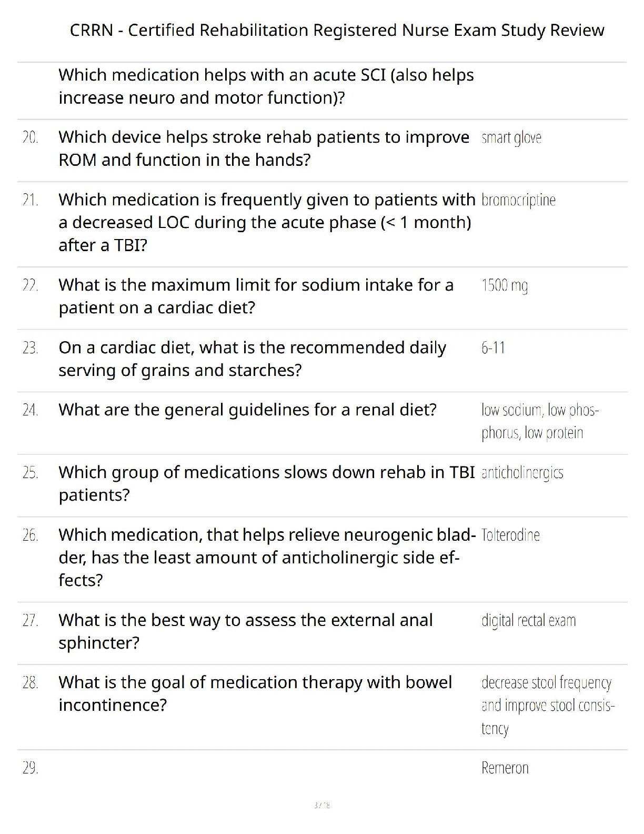Select question 23 about grains and starches
The width and height of the screenshot is (644, 834).
(x=253, y=359)
